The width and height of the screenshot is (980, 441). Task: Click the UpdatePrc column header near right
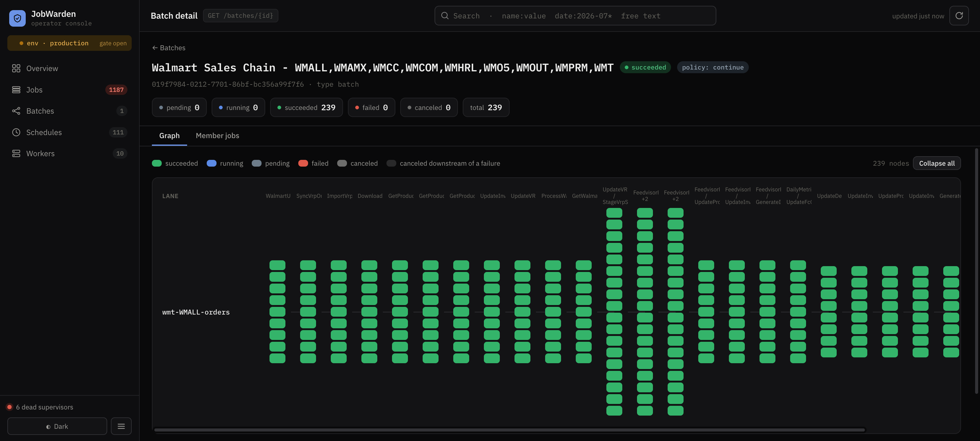[891, 196]
